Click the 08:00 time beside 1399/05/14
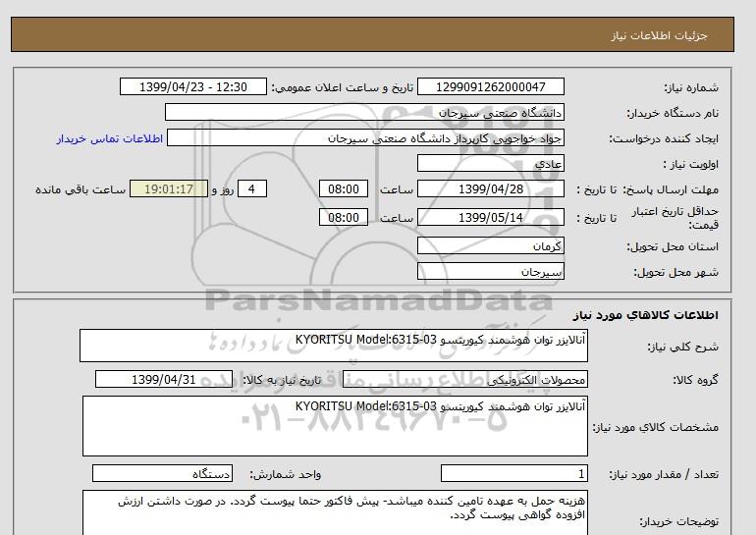Viewport: 756px width, 535px height. [x=344, y=217]
